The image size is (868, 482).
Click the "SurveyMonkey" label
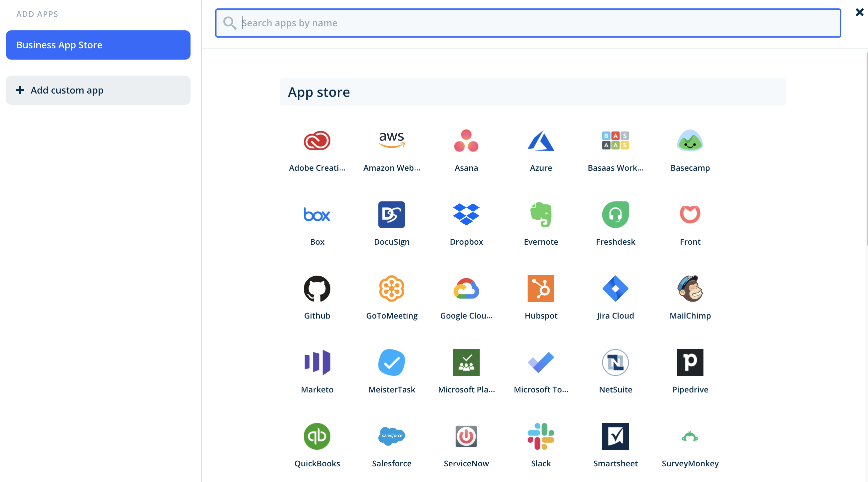pyautogui.click(x=690, y=463)
